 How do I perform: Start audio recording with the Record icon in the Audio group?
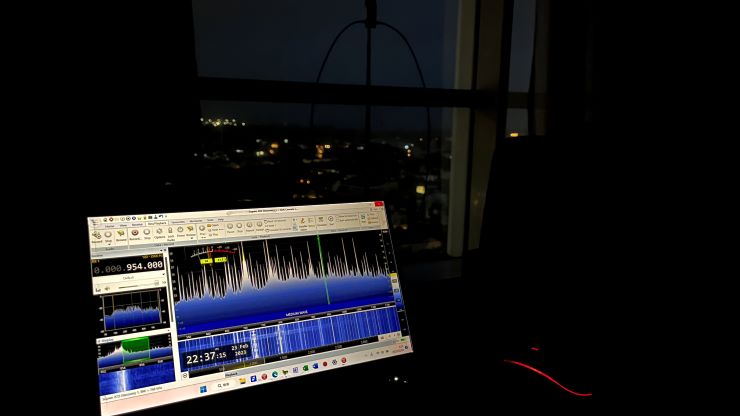click(96, 236)
